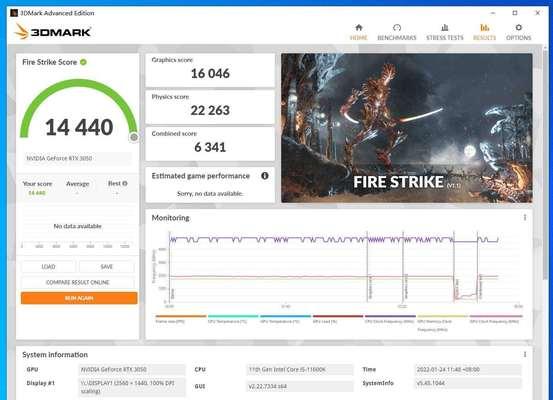Click the Graphics score value 16 046
The height and width of the screenshot is (400, 553).
(x=210, y=73)
